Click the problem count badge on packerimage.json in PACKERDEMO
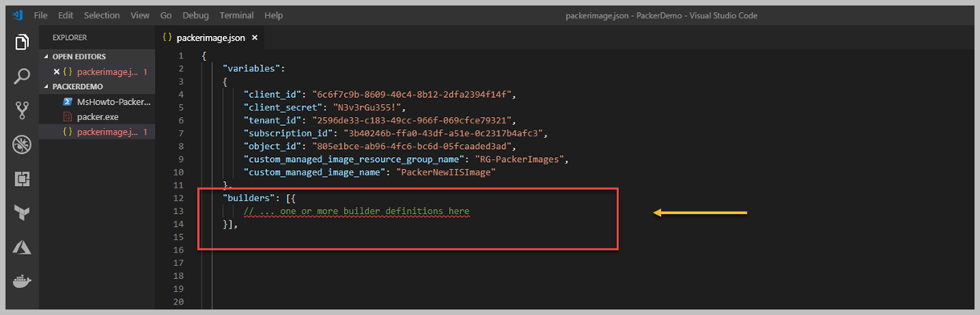This screenshot has height=315, width=980. (145, 131)
